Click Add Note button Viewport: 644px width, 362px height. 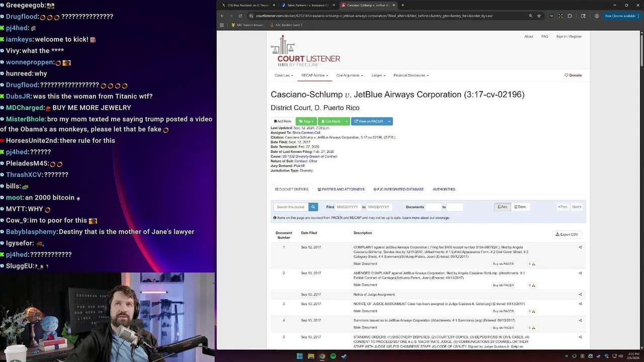pyautogui.click(x=283, y=121)
